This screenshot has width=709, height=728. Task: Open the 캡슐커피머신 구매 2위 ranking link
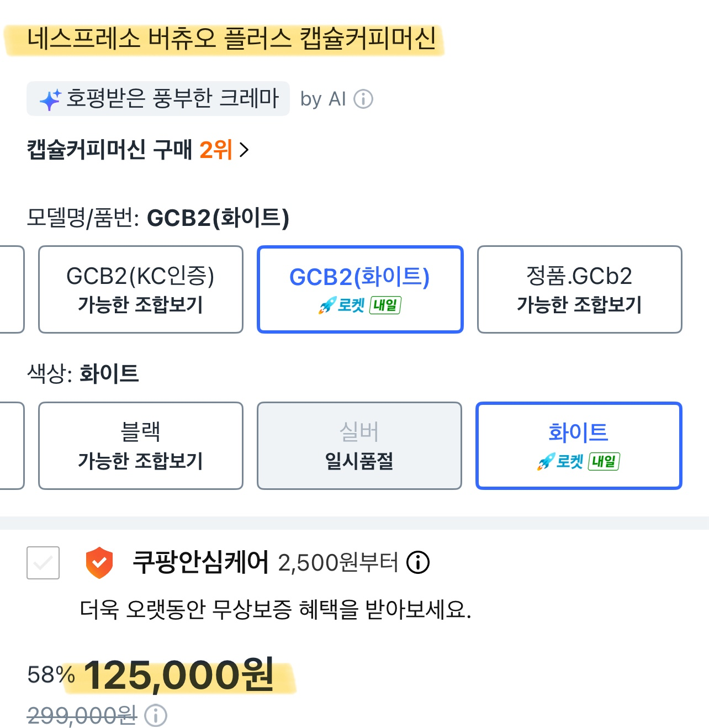pyautogui.click(x=129, y=150)
